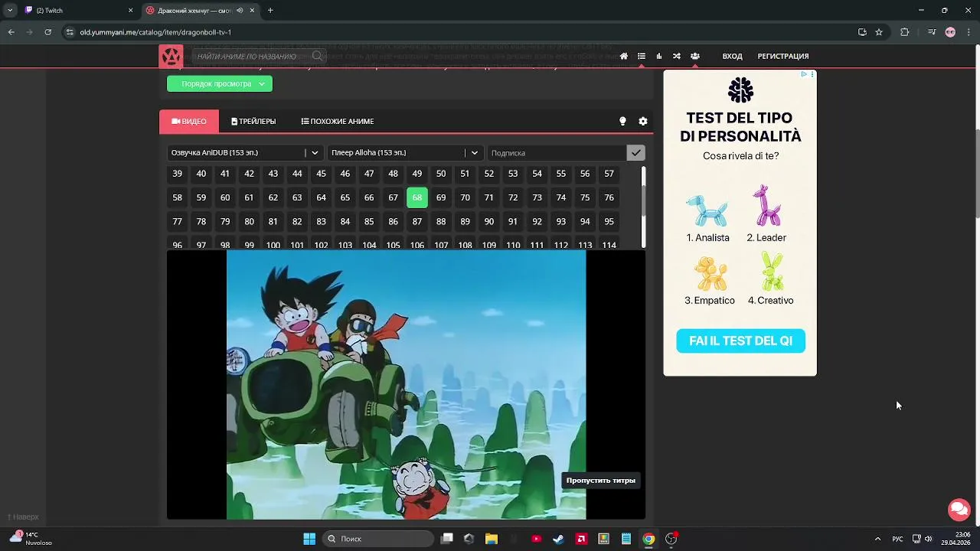Click the ad info triangle icon
Viewport: 980px width, 551px height.
point(804,74)
